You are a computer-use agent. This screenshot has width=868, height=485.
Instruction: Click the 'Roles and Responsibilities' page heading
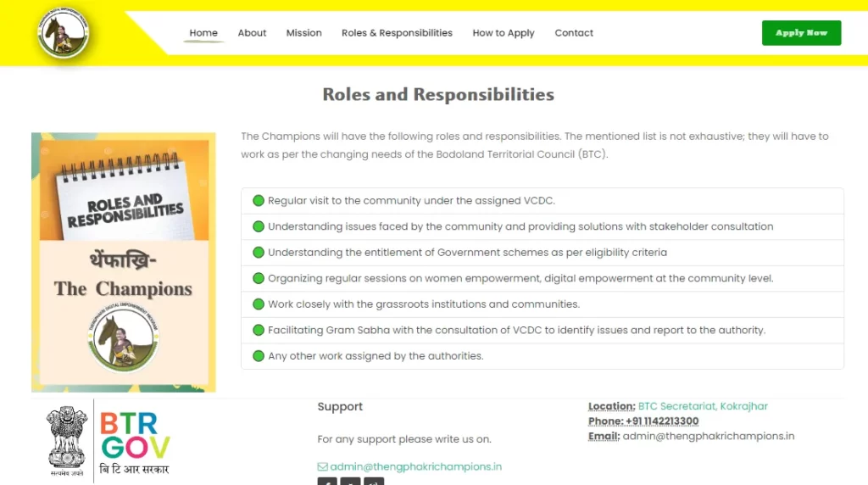pos(438,94)
